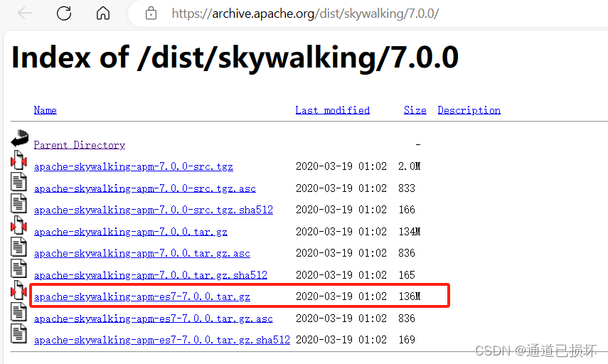Sort listing by Size column
608x364 pixels.
pyautogui.click(x=415, y=110)
